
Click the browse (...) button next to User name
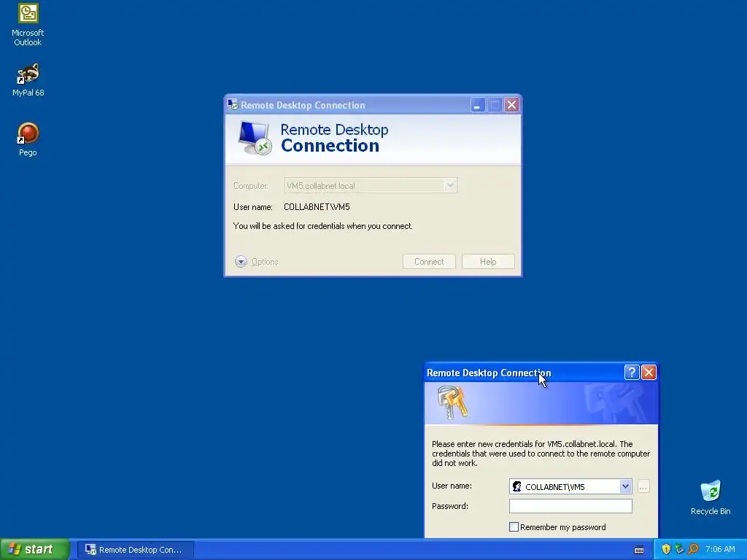click(643, 486)
